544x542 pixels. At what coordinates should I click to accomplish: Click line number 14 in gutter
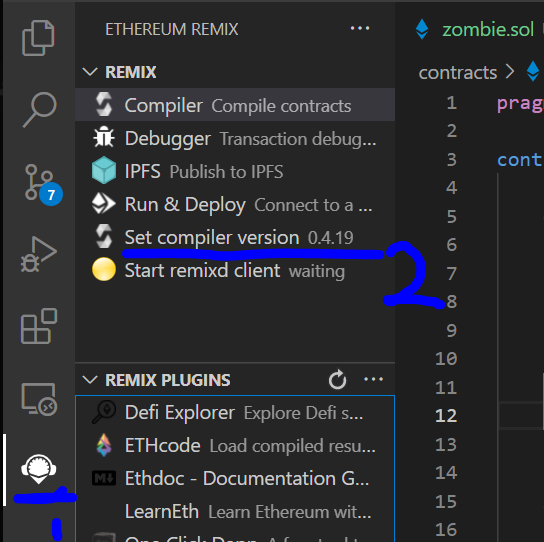(446, 472)
